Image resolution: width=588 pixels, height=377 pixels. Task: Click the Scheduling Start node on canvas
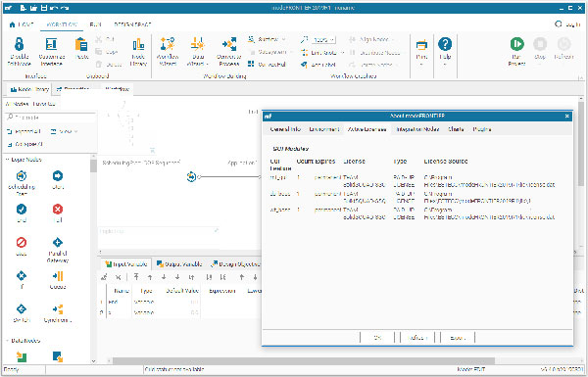191,176
